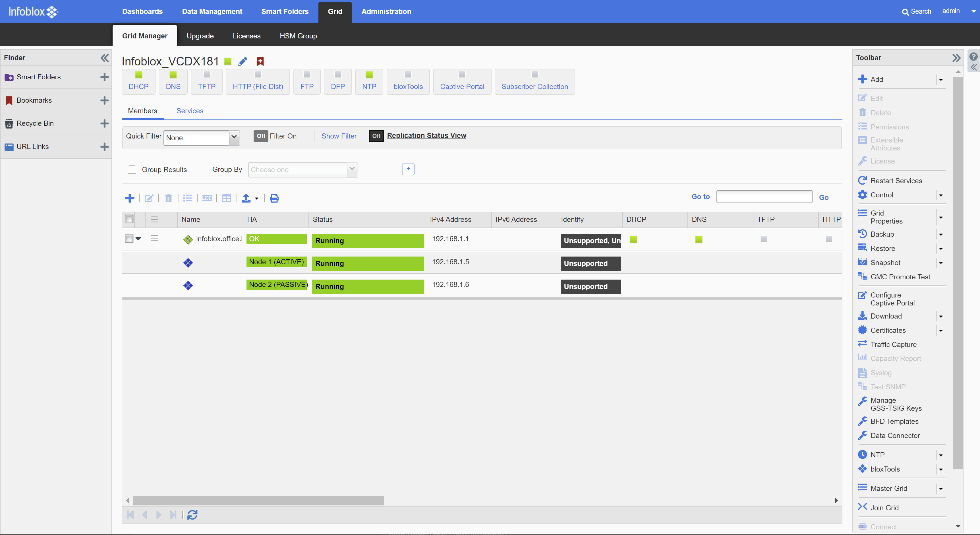Click the pencil edit icon beside grid name
This screenshot has width=980, height=535.
pyautogui.click(x=243, y=61)
